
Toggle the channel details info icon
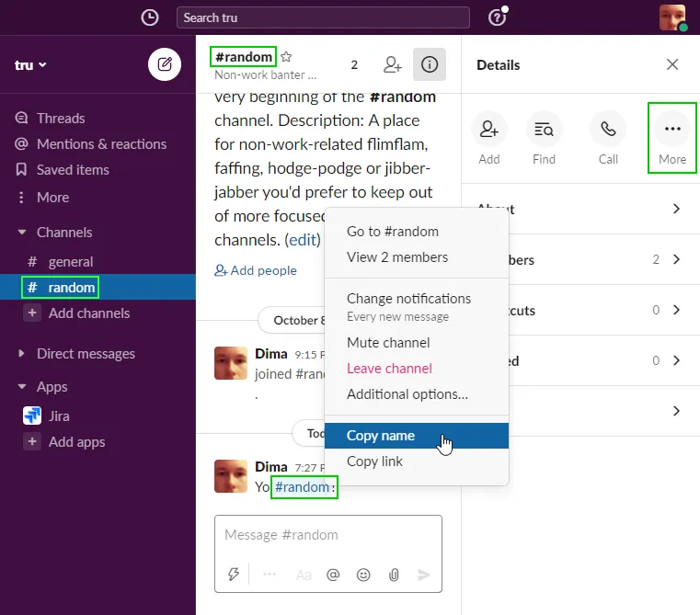point(429,64)
